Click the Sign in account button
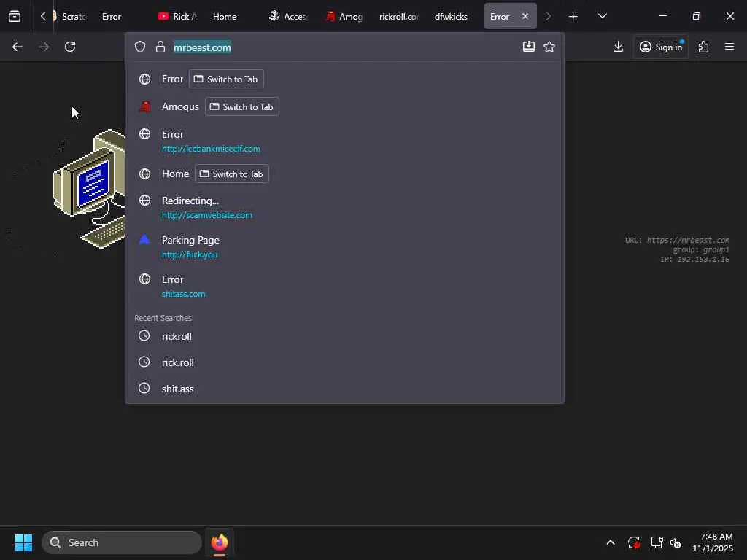The width and height of the screenshot is (747, 560). 661,47
